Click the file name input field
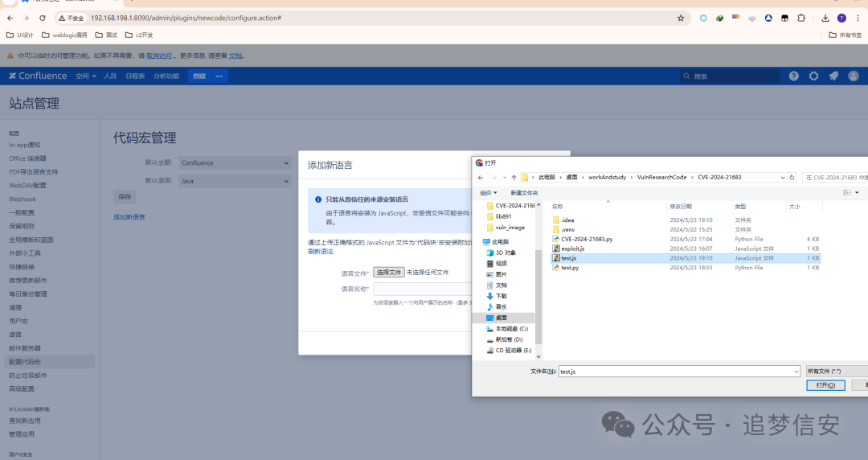Screen dimensions: 868x460 [x=676, y=372]
